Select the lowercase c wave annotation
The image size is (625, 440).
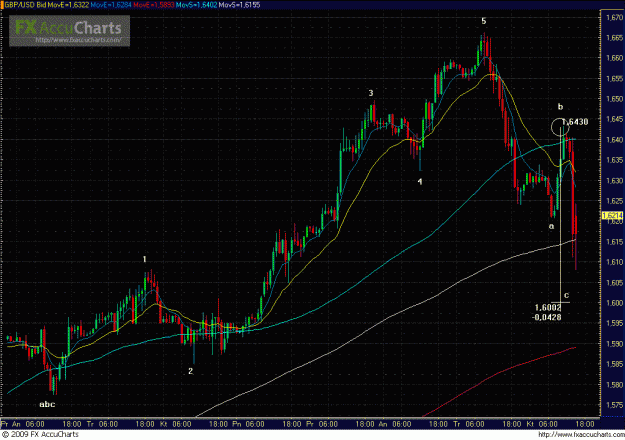point(566,295)
